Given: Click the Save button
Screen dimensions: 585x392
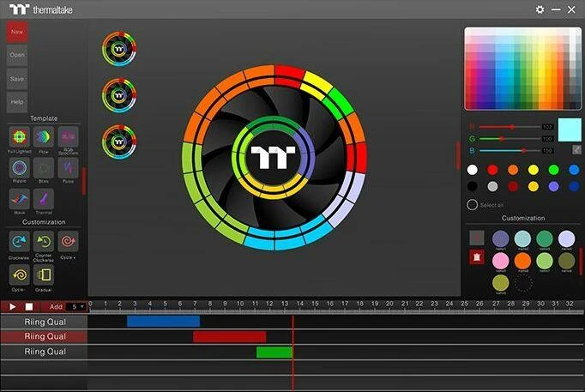Looking at the screenshot, I should 17,79.
